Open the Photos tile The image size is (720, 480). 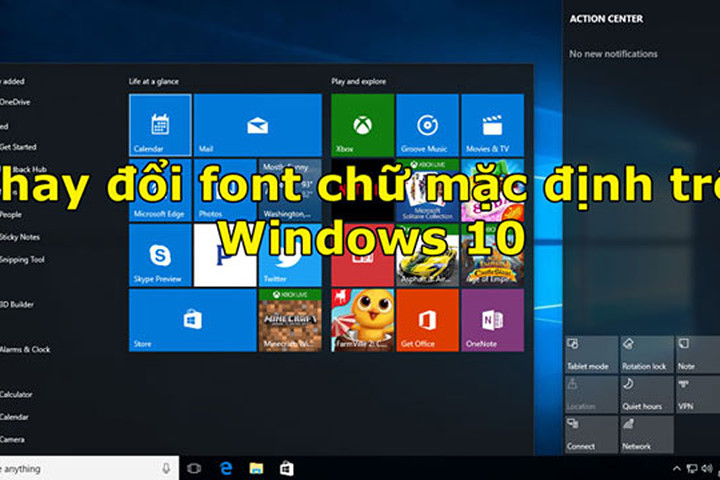(225, 190)
